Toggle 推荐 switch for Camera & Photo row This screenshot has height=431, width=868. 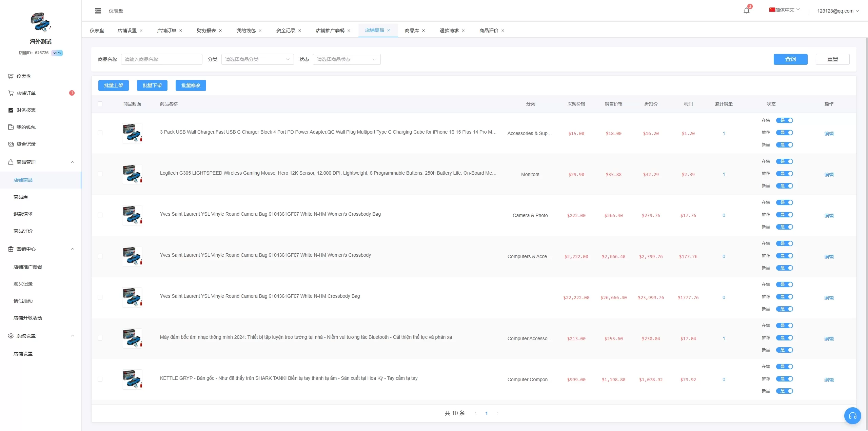pos(785,215)
